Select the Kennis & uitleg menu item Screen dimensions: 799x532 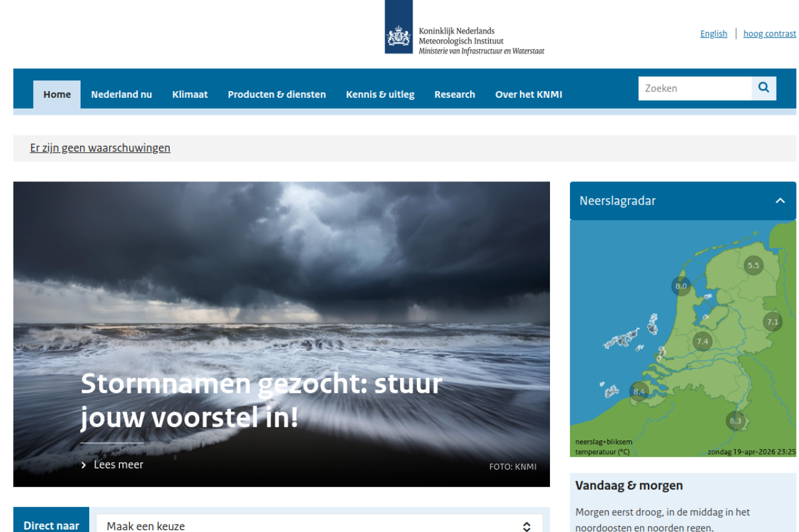point(380,95)
